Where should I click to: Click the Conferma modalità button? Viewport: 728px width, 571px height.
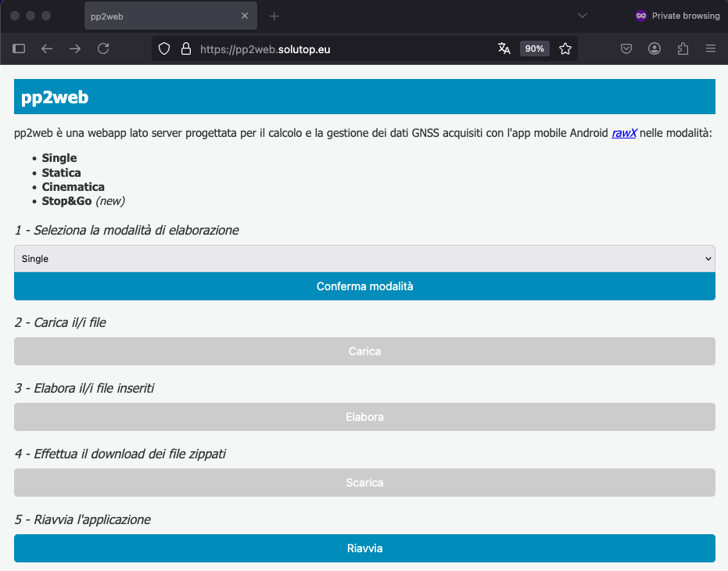pos(364,286)
